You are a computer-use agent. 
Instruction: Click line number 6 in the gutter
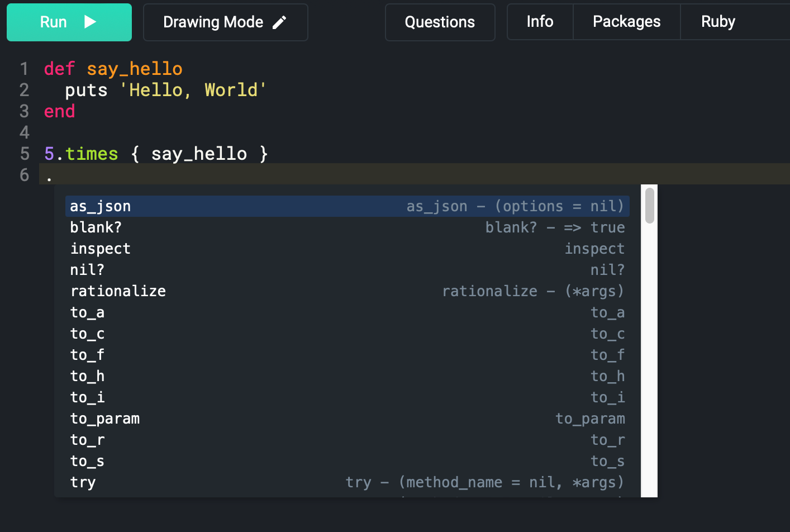24,175
